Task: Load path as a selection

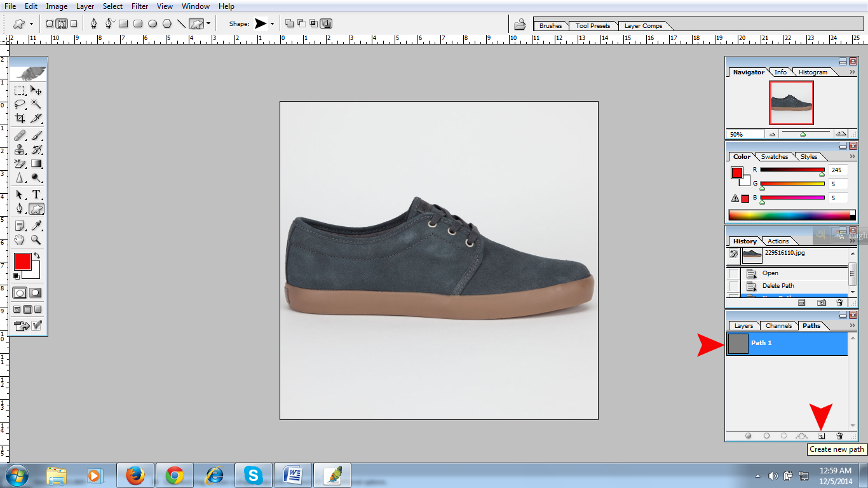Action: (x=784, y=436)
